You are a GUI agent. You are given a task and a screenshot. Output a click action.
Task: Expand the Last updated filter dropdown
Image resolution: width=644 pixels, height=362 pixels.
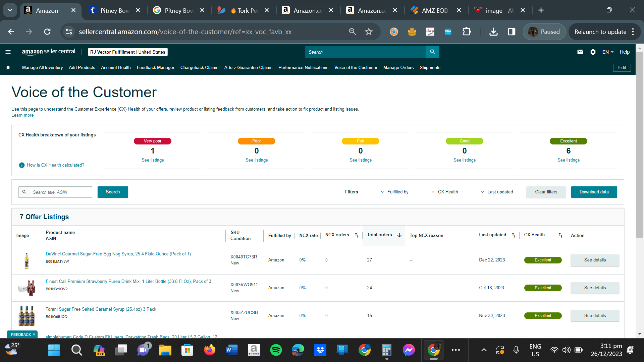[497, 192]
